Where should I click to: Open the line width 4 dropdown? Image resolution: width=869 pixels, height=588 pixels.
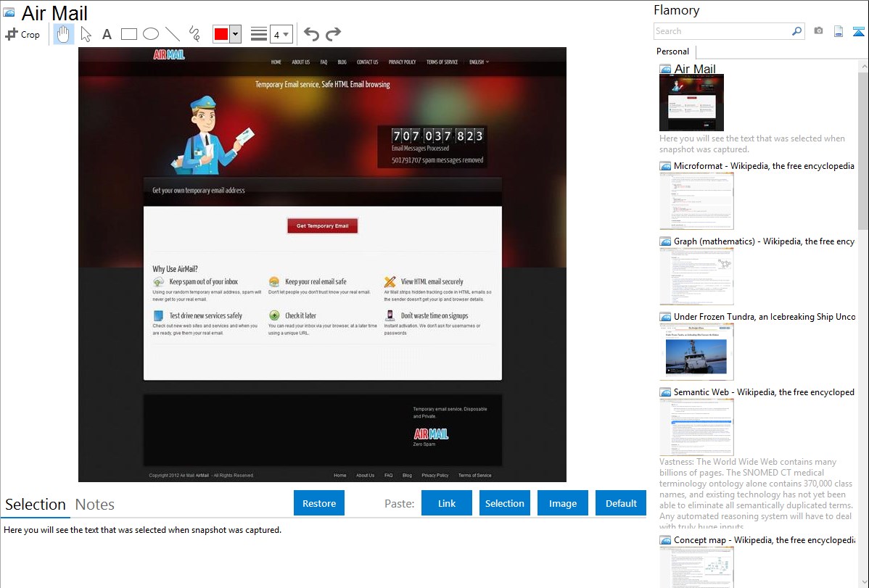[281, 34]
